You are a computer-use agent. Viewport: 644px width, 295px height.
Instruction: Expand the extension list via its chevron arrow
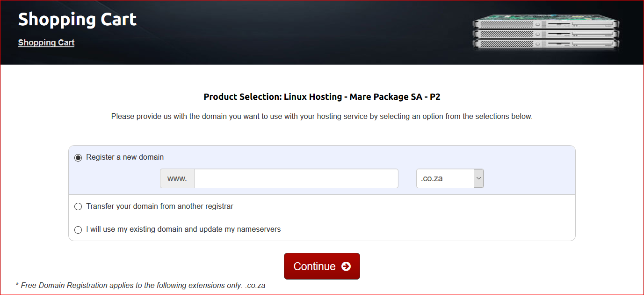[478, 178]
